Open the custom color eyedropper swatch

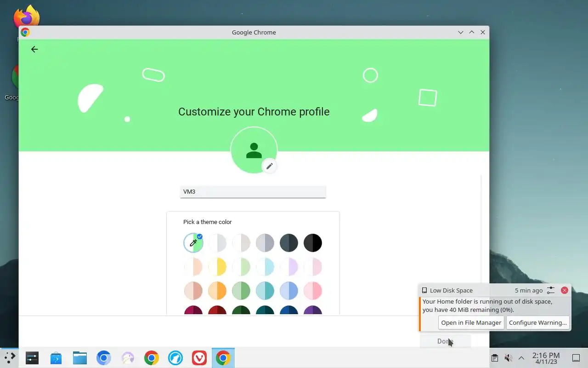[193, 243]
